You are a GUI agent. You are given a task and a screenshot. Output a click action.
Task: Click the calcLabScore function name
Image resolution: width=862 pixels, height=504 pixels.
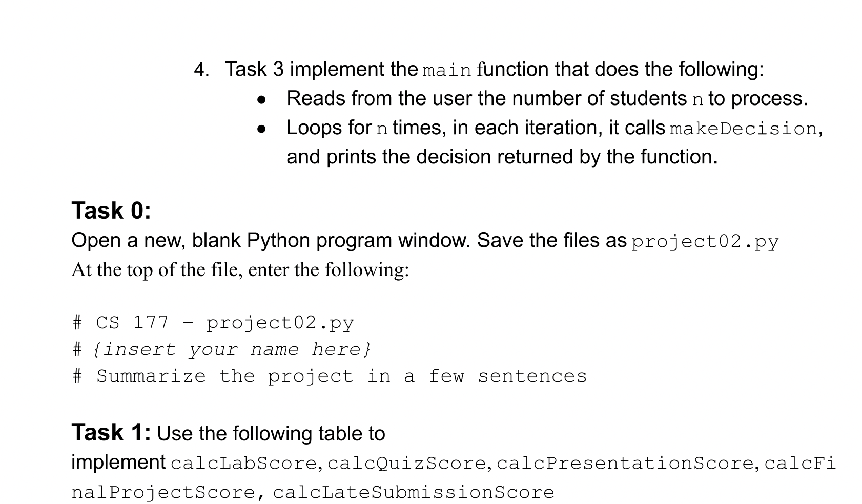243,464
